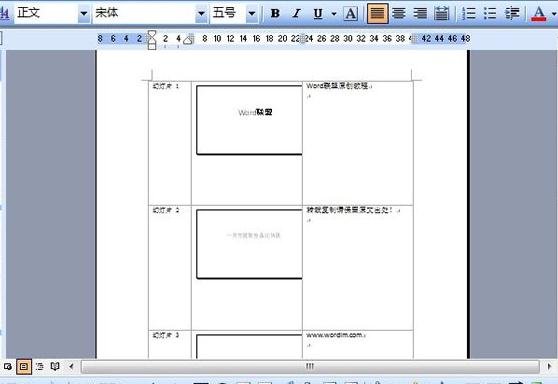Apply distributed alignment
Screen dimensions: 558x384
coord(442,14)
